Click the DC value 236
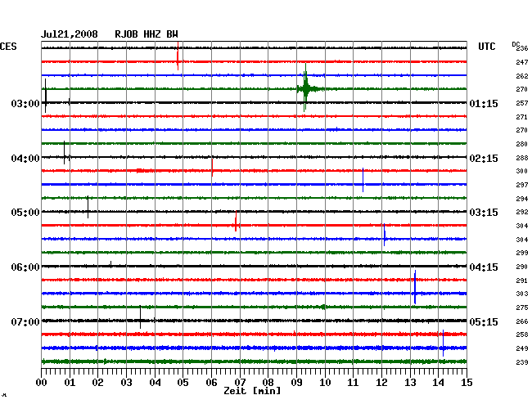 [522, 48]
